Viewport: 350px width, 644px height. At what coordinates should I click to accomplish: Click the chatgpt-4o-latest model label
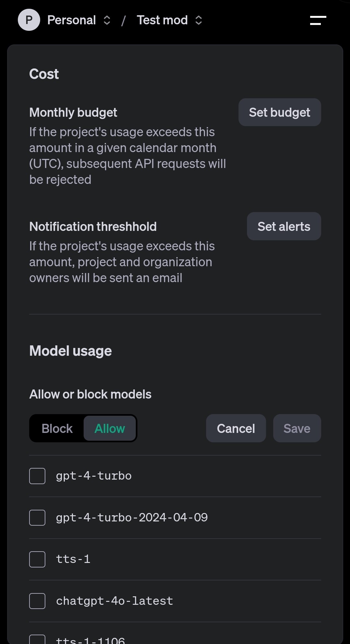click(x=114, y=601)
